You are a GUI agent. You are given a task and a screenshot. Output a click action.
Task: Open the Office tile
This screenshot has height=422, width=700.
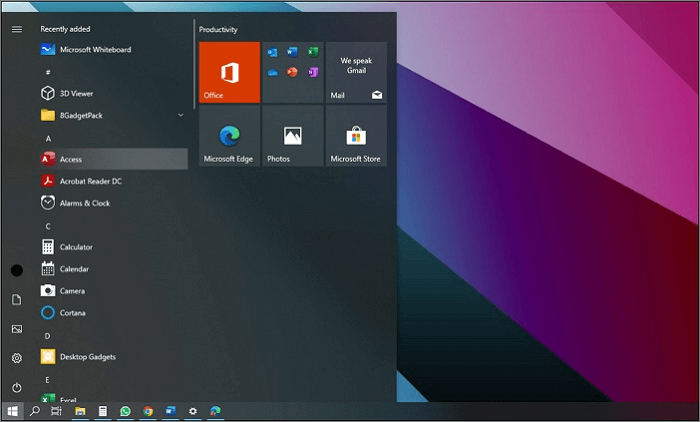229,72
